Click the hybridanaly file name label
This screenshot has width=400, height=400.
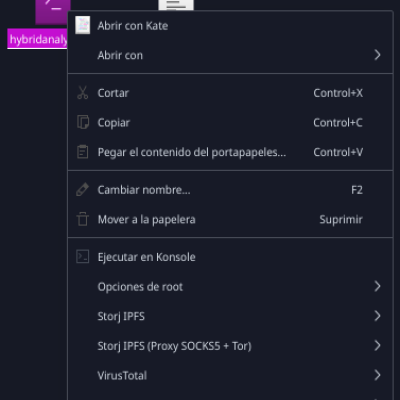coord(37,39)
